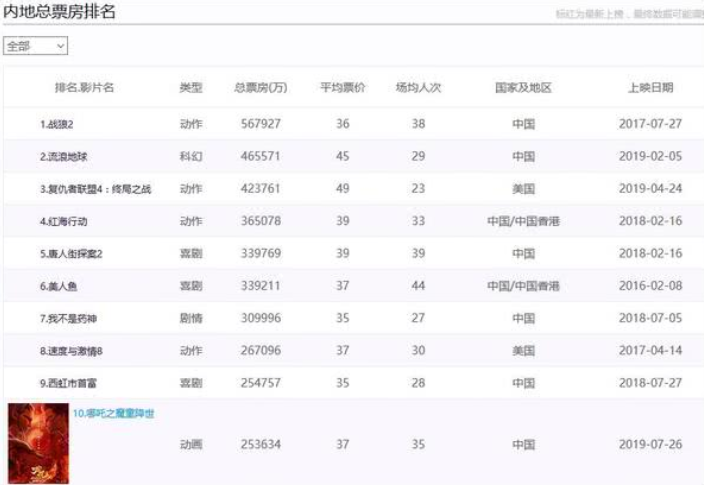Image resolution: width=704 pixels, height=485 pixels.
Task: Click the 类型 column header
Action: [x=190, y=88]
